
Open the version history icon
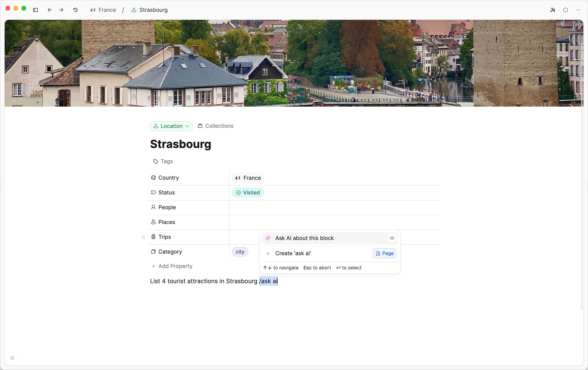coord(75,10)
